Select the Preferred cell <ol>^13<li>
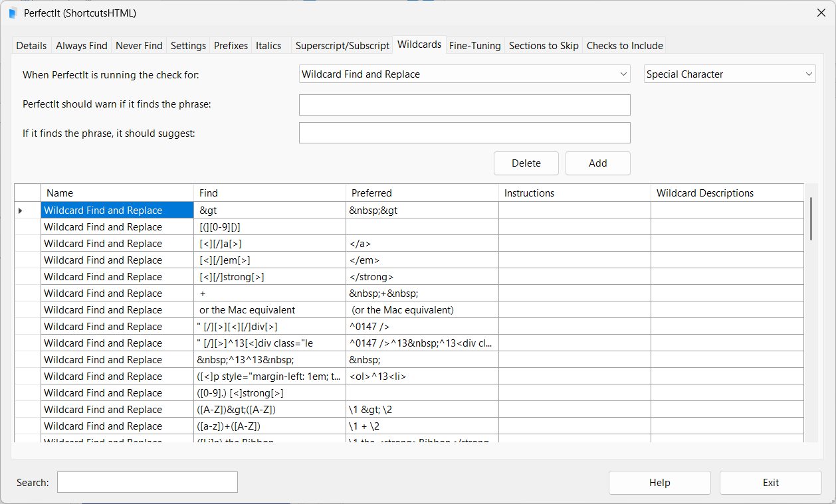Image resolution: width=836 pixels, height=504 pixels. 422,377
